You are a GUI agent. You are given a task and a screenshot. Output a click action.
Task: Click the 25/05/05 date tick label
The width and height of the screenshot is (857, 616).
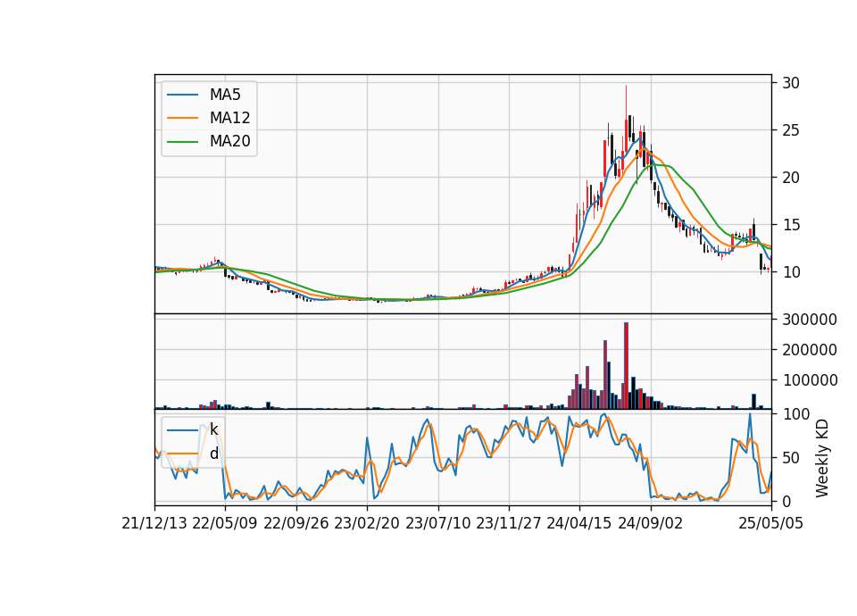pos(771,523)
